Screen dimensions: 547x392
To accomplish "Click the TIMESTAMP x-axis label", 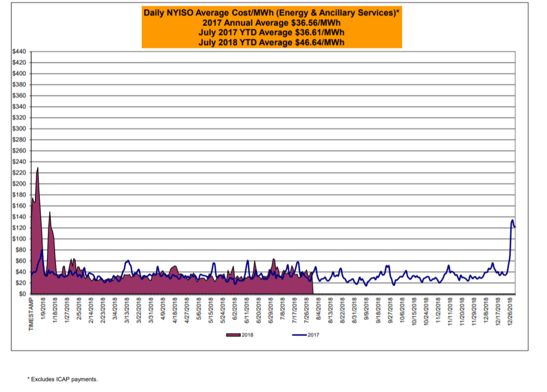I will 32,314.
